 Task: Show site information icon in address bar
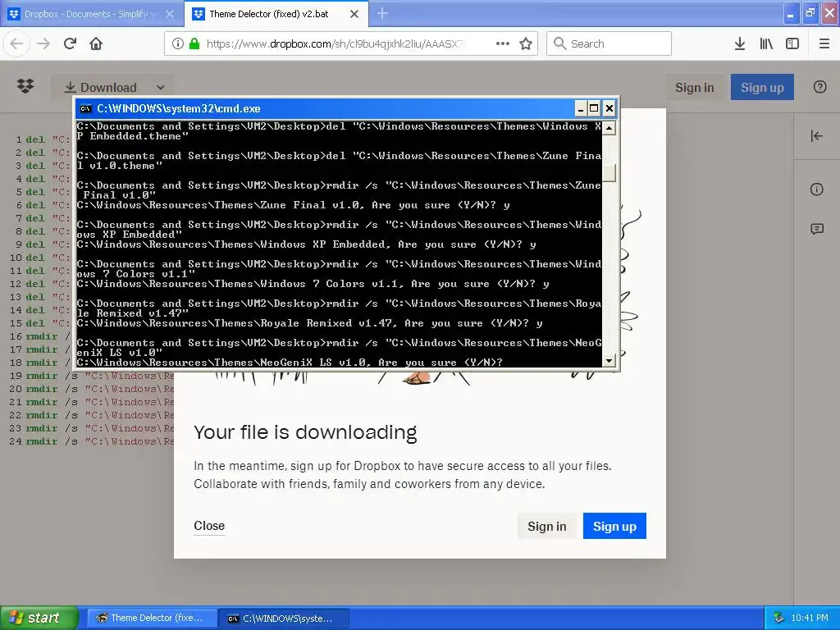click(x=178, y=43)
